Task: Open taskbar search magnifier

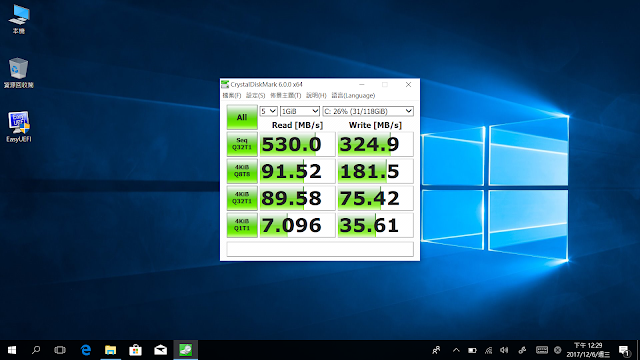Action: pyautogui.click(x=36, y=350)
